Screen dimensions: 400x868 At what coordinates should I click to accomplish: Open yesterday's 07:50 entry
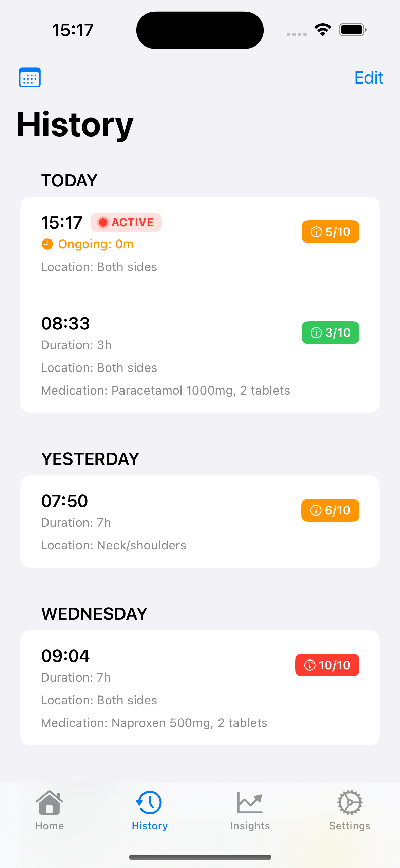pos(200,522)
